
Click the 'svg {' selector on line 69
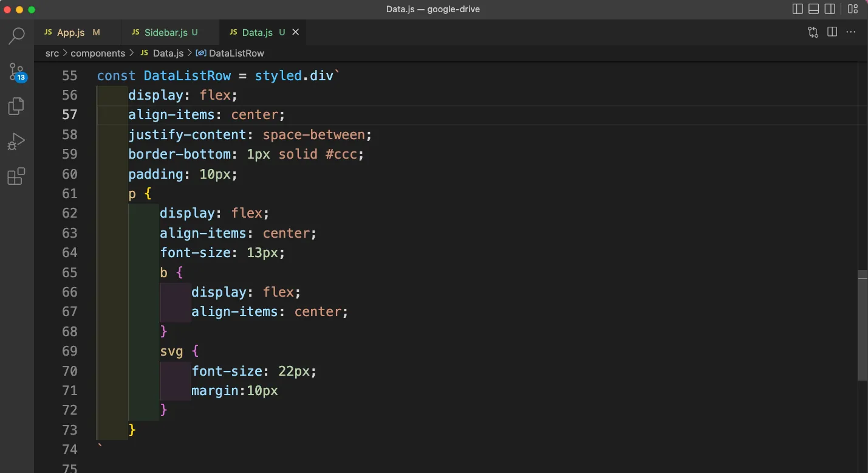(179, 351)
